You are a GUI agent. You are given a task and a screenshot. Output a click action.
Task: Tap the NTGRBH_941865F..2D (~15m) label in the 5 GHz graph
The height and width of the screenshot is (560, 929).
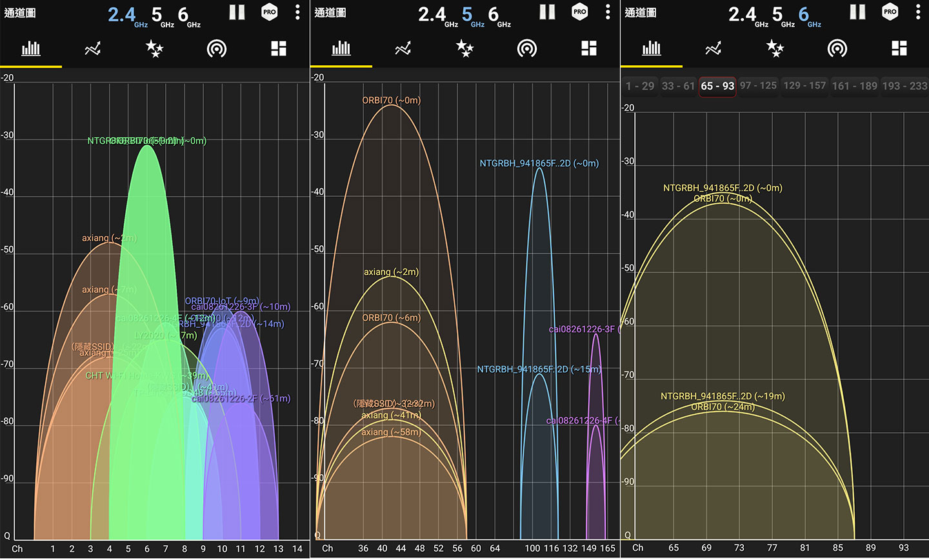(x=539, y=369)
